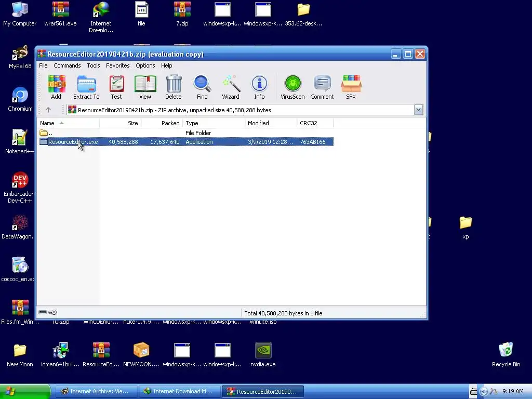532x399 pixels.
Task: Expand hidden system tray icons arrow
Action: pos(484,392)
